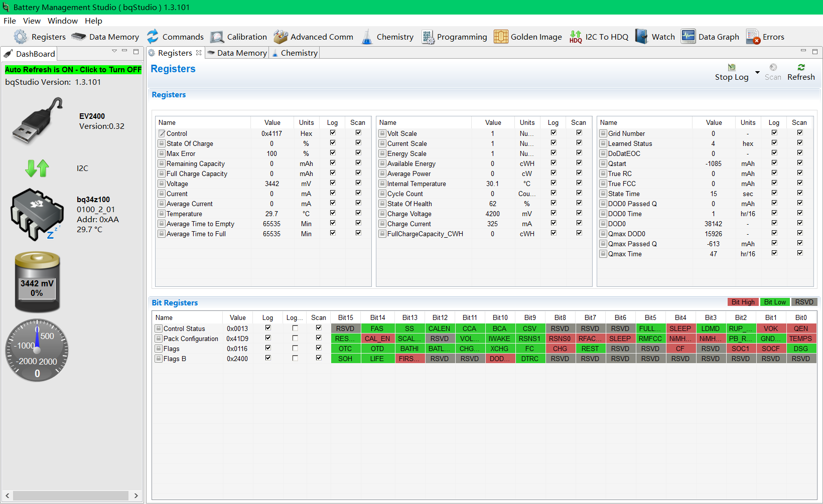Open the Help menu
This screenshot has width=823, height=504.
(93, 21)
